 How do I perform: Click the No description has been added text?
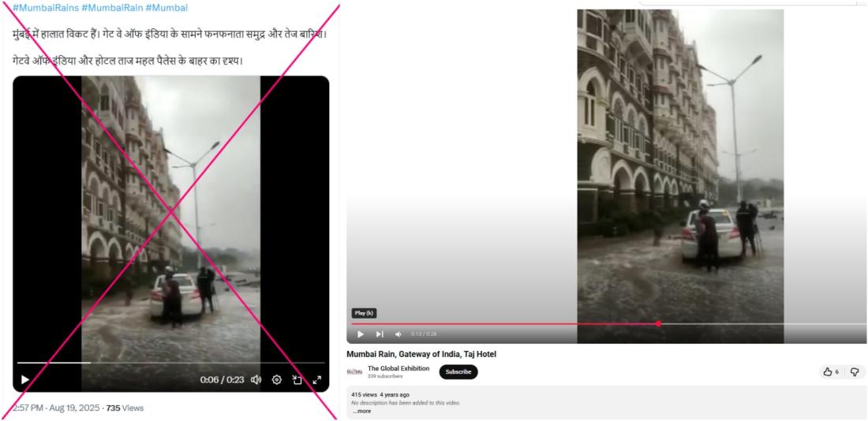coord(406,403)
